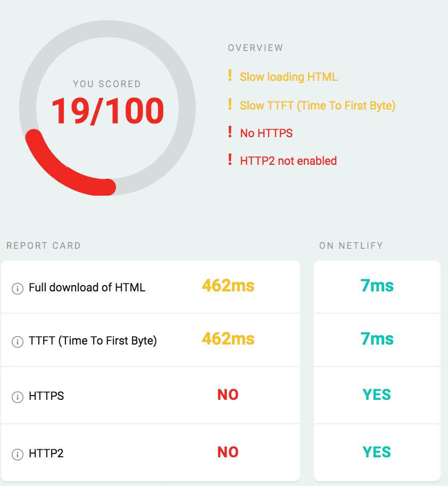Image resolution: width=448 pixels, height=486 pixels.
Task: Click the 19/100 score text
Action: point(107,111)
